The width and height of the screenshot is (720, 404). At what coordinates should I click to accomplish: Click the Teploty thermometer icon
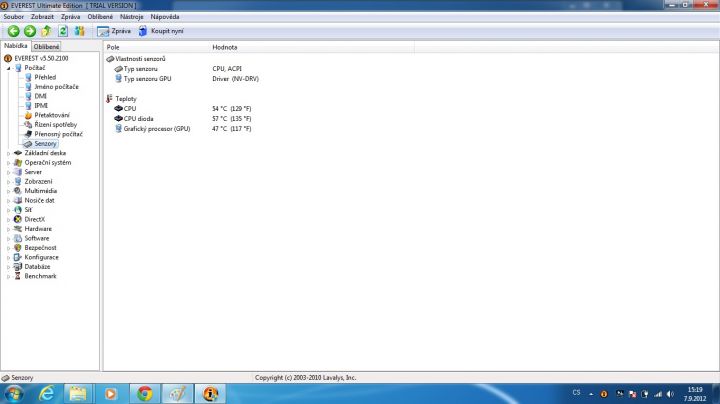click(109, 99)
